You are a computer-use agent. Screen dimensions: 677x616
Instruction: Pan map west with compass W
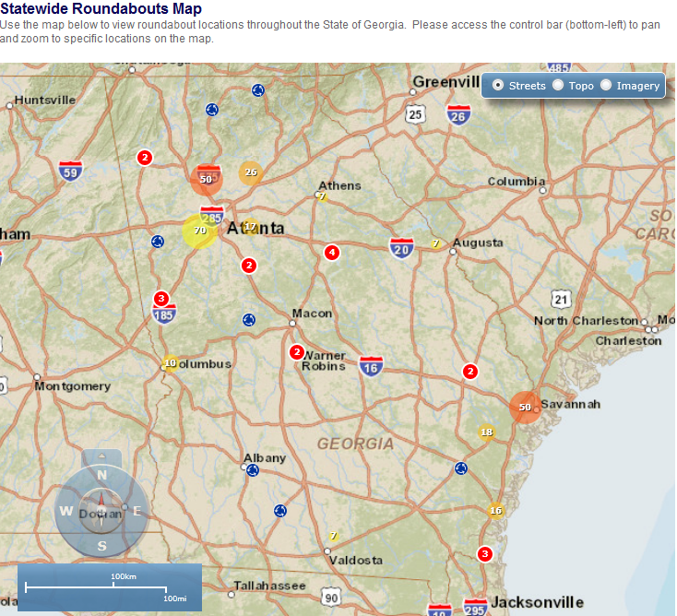coord(66,511)
